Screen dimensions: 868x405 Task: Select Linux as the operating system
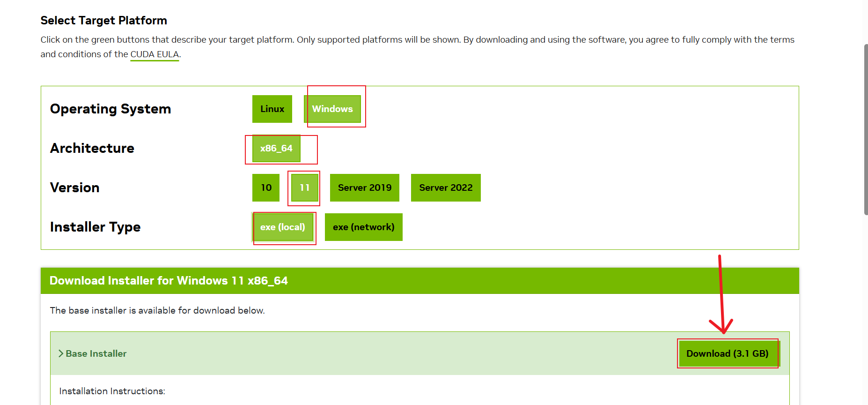[272, 109]
